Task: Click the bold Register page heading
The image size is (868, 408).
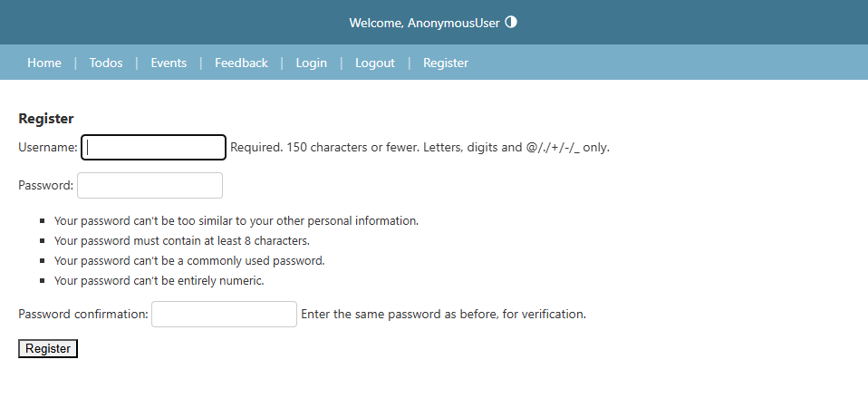Action: tap(46, 119)
